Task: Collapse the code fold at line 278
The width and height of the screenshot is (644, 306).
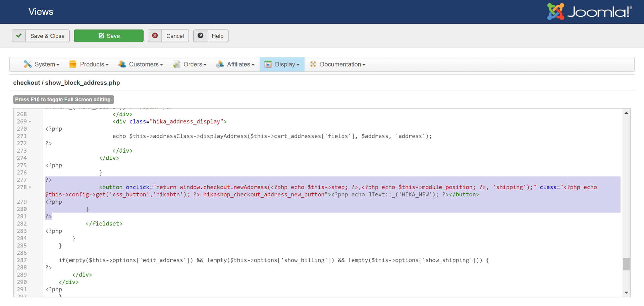Action: [30, 188]
